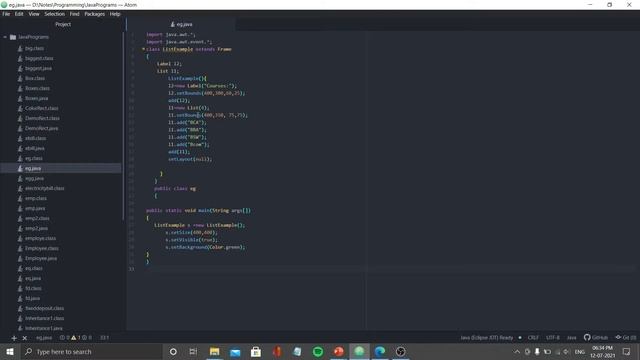Open OBS Studio from the taskbar

click(400, 351)
